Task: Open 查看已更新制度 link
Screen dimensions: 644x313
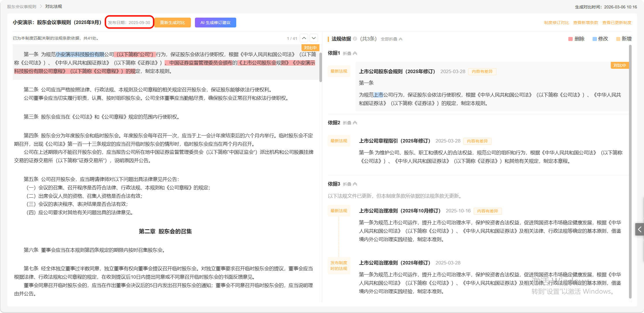Action: [617, 23]
